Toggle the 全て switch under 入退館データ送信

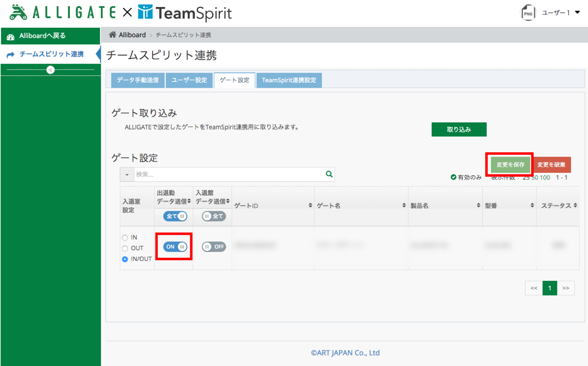point(214,216)
